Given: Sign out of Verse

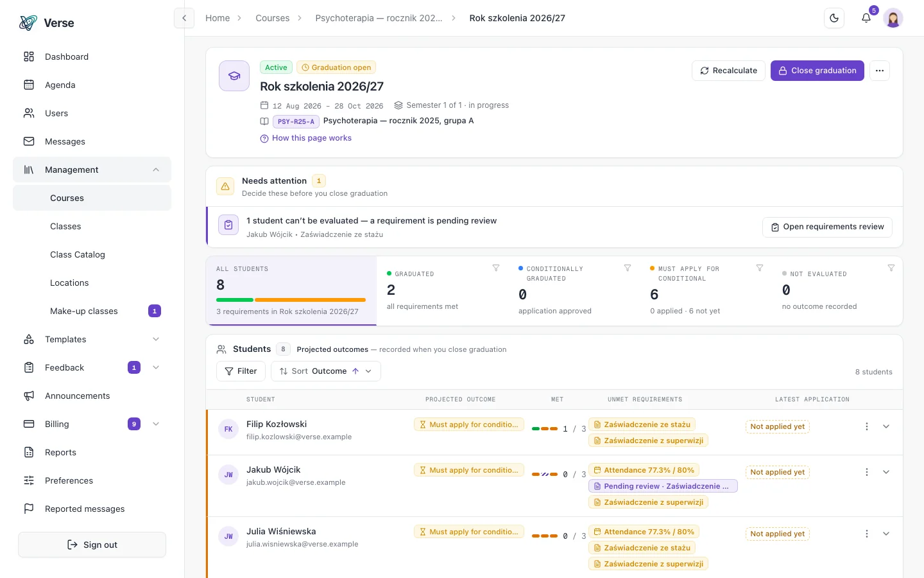Looking at the screenshot, I should 92,545.
